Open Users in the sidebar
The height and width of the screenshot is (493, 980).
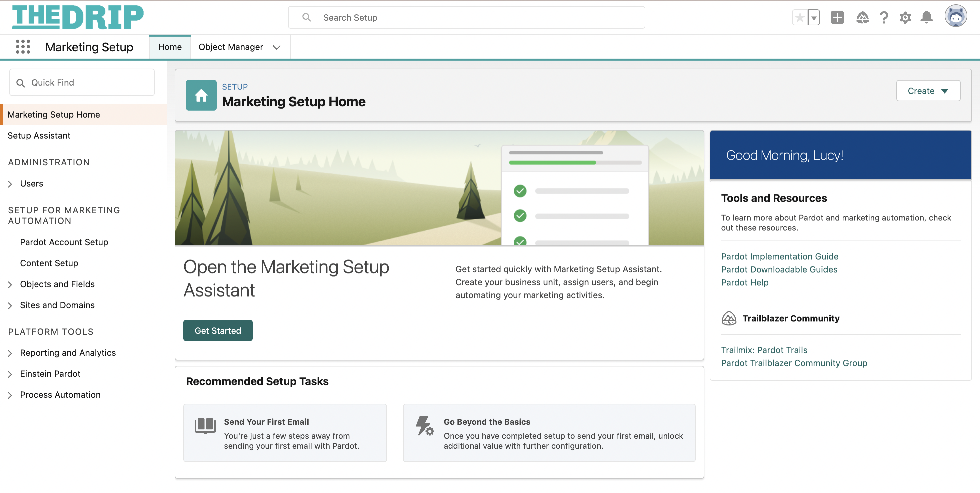click(32, 184)
